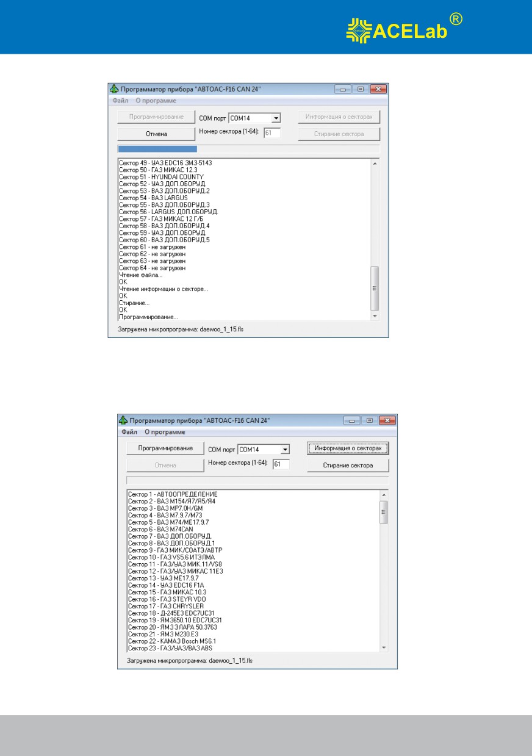The image size is (532, 756).
Task: Click greyed Информация о секторах in upper window
Action: (339, 117)
